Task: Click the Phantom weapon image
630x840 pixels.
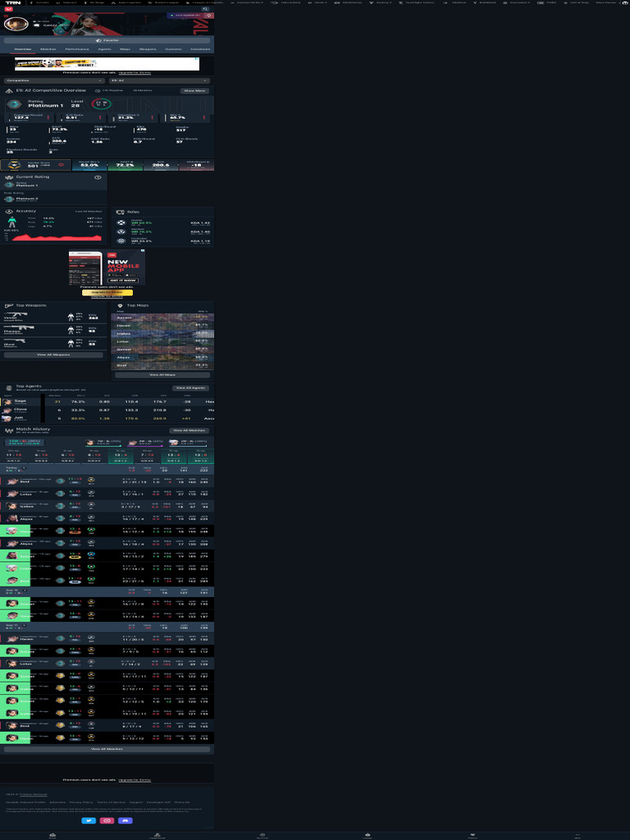Action: (x=19, y=326)
